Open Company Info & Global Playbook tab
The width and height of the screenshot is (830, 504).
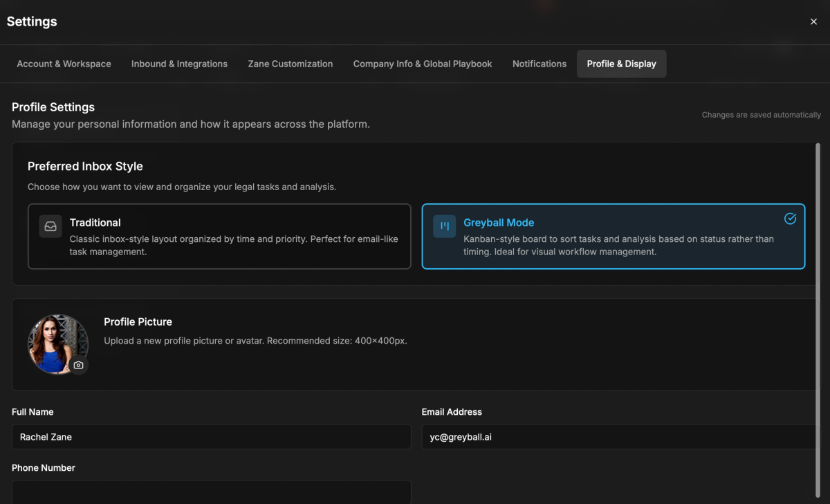tap(423, 64)
